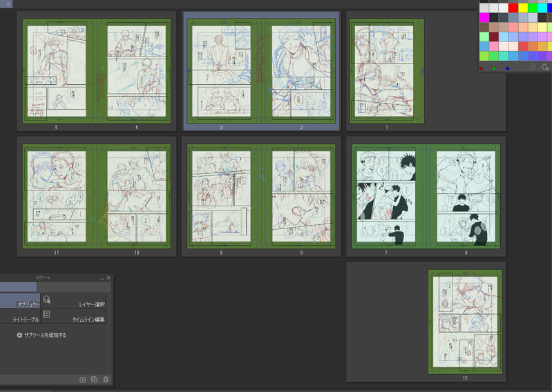Choose the オブジェクト sub tool
The width and height of the screenshot is (552, 392).
coord(20,301)
